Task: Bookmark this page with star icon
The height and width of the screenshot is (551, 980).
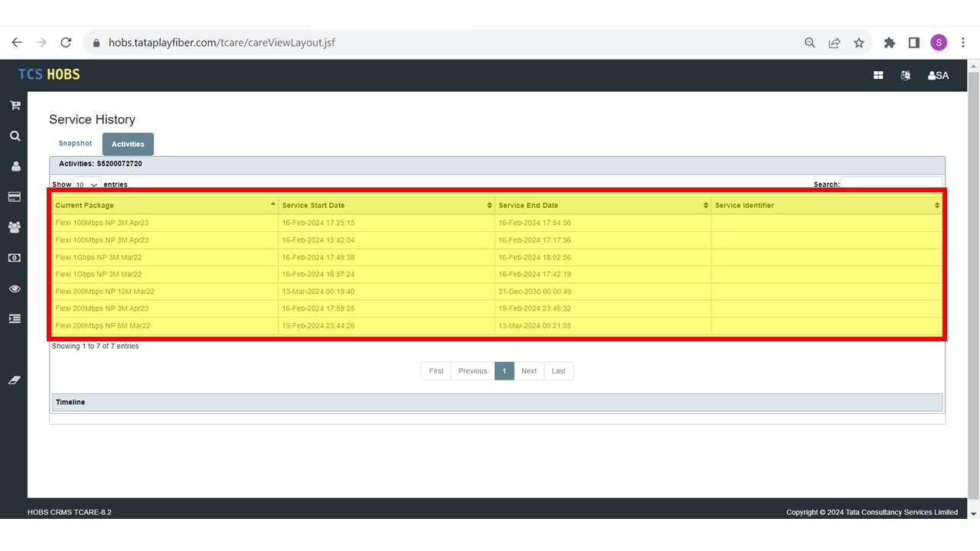Action: 859,43
